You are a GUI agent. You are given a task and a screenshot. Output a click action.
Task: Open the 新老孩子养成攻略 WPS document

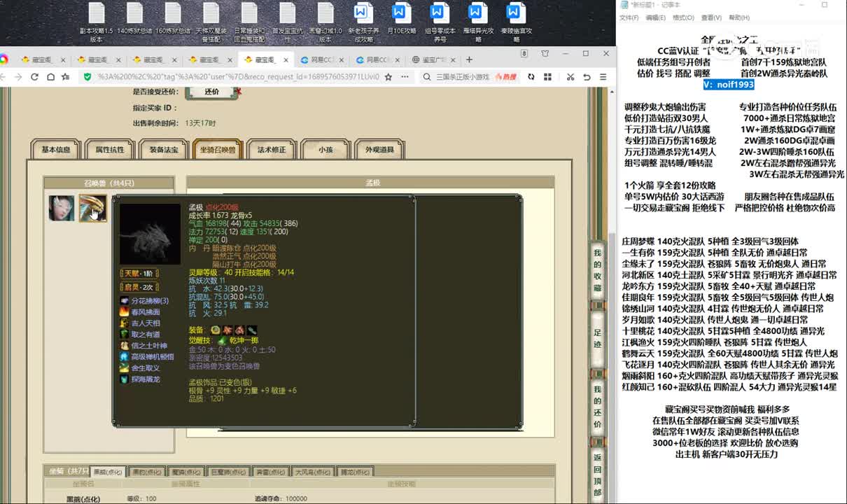[363, 22]
